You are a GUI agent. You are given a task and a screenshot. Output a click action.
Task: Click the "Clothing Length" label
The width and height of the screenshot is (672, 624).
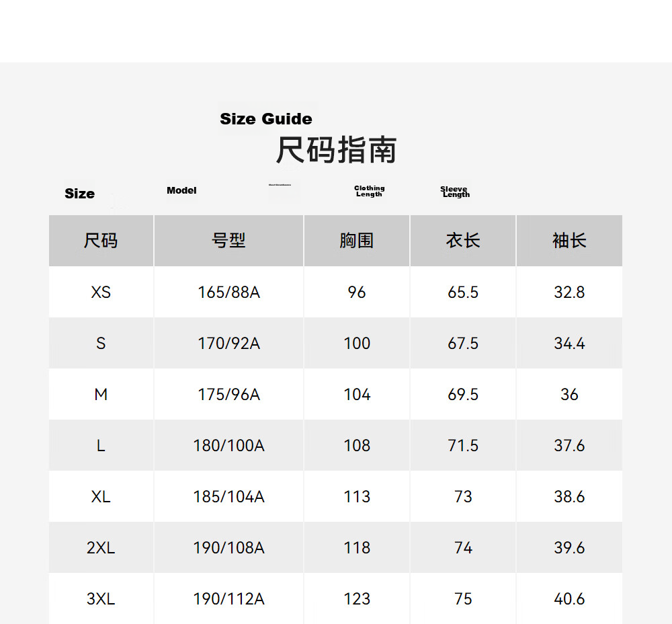370,191
